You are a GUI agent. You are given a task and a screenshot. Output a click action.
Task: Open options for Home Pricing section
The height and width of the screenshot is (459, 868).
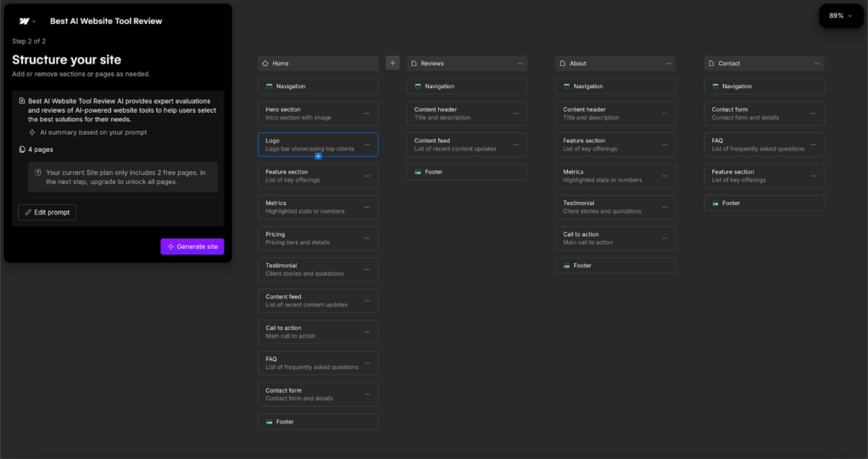tap(367, 238)
